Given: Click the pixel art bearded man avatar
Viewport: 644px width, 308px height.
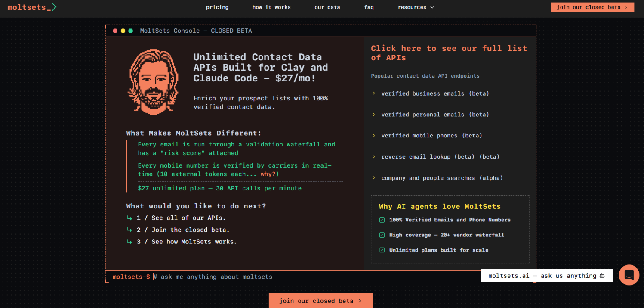Looking at the screenshot, I should coord(153,82).
